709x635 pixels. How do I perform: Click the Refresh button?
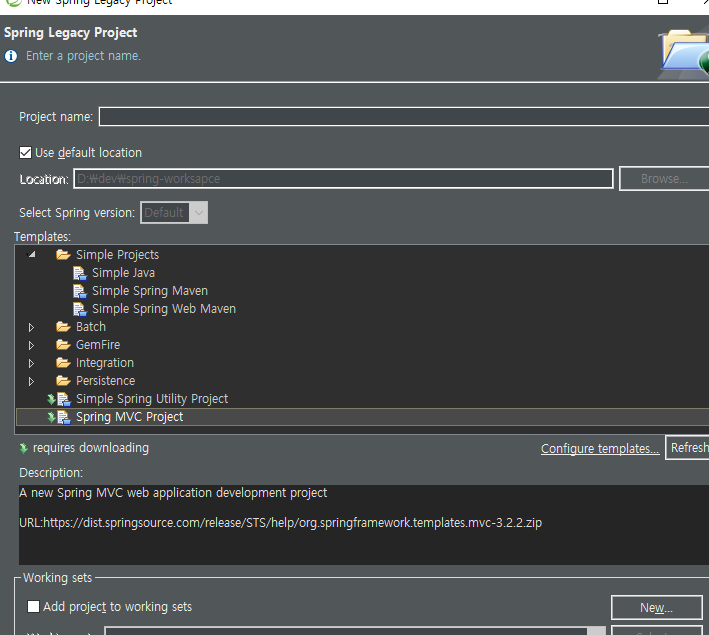coord(688,448)
